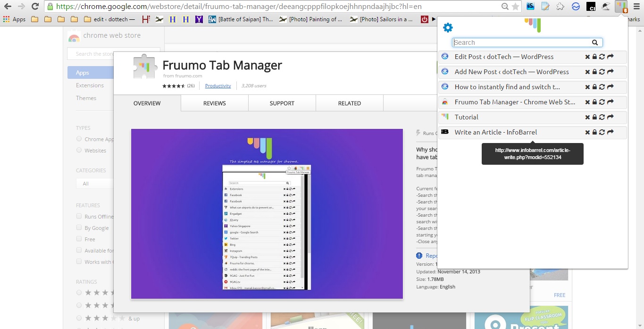The width and height of the screenshot is (644, 329).
Task: Check the Free feature checkbox
Action: click(79, 239)
